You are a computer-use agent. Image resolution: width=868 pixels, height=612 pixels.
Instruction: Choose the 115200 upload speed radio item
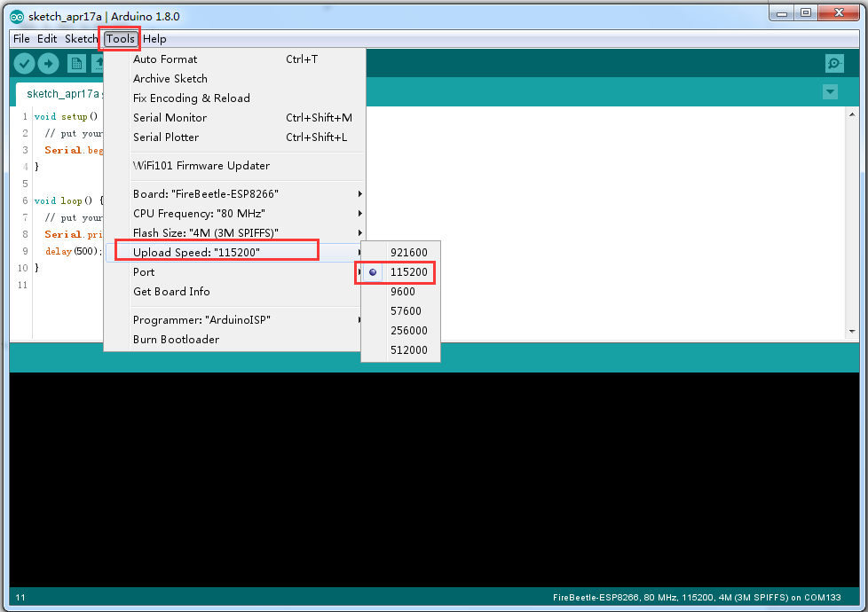408,272
